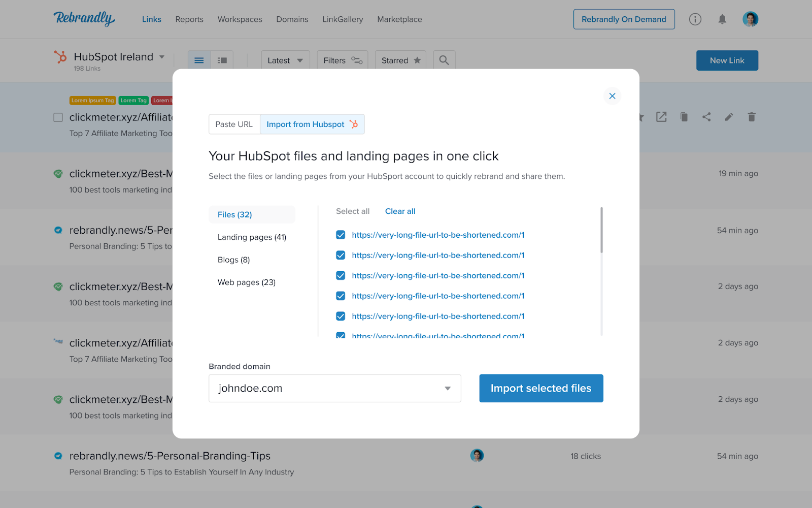This screenshot has width=812, height=508.
Task: Copy the first link with the clipboard icon
Action: pos(684,117)
